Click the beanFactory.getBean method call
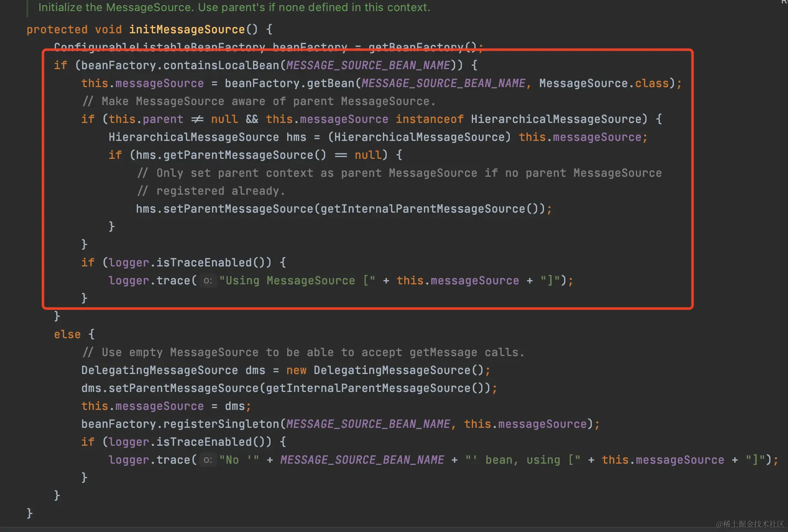 [289, 83]
